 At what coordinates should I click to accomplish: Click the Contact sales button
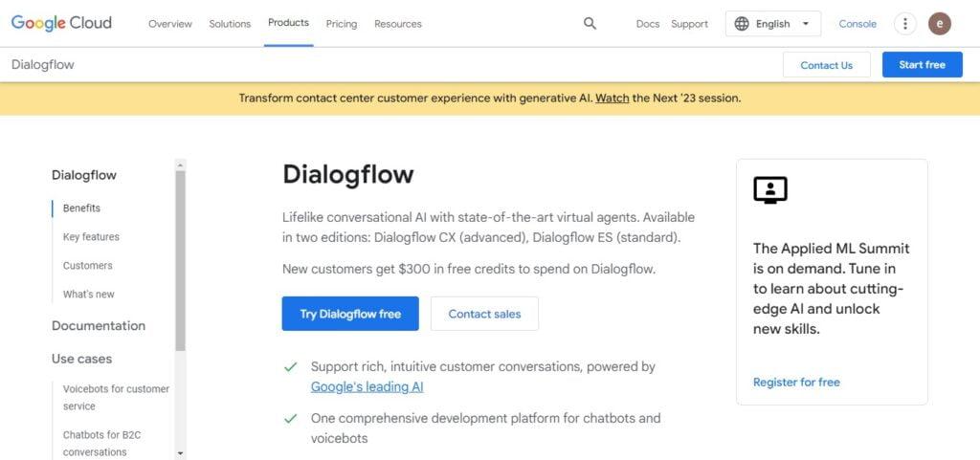click(x=484, y=314)
